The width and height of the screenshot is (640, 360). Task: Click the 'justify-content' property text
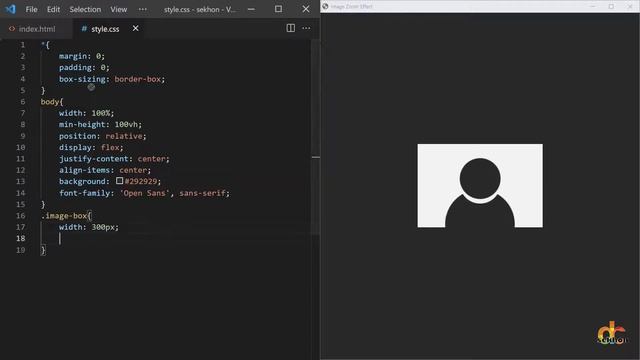pyautogui.click(x=93, y=159)
